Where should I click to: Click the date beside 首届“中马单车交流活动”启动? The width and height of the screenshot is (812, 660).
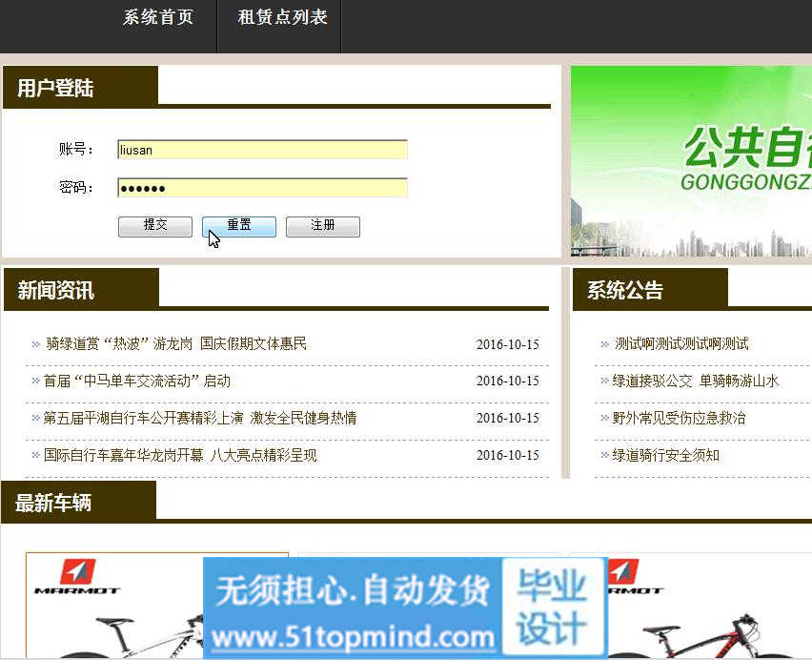(507, 381)
